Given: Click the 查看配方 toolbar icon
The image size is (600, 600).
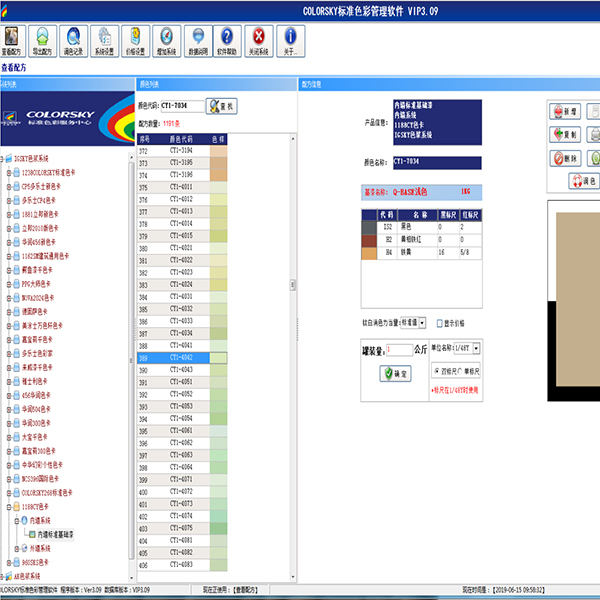Looking at the screenshot, I should (x=13, y=40).
